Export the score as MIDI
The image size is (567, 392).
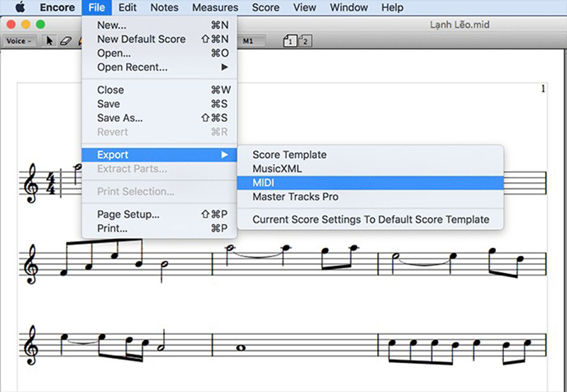(370, 183)
